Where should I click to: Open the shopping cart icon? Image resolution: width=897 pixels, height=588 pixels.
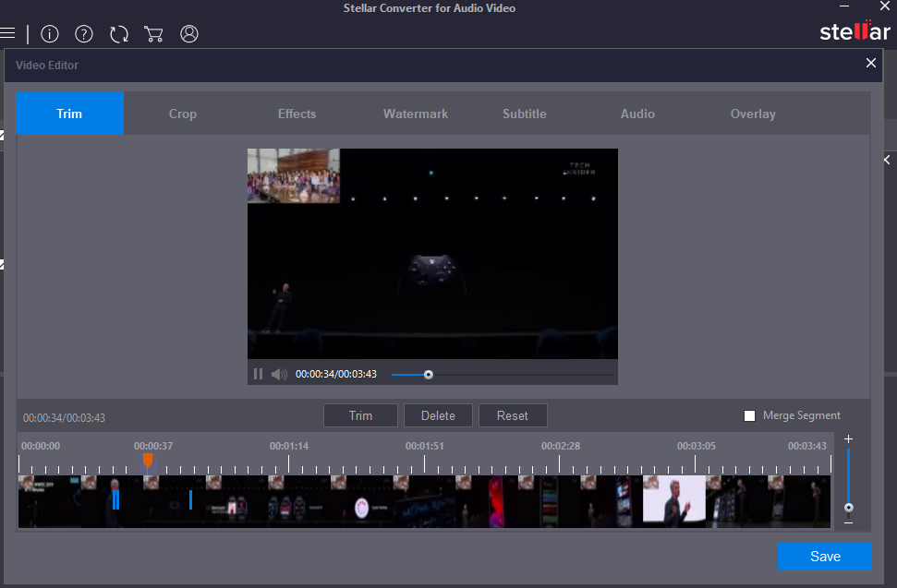point(153,34)
